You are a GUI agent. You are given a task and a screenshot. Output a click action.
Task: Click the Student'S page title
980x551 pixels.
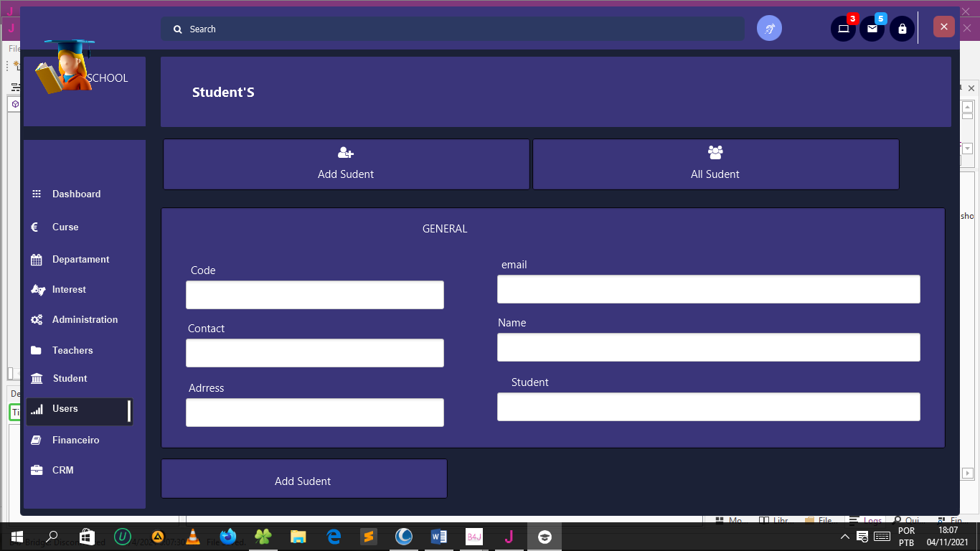223,93
